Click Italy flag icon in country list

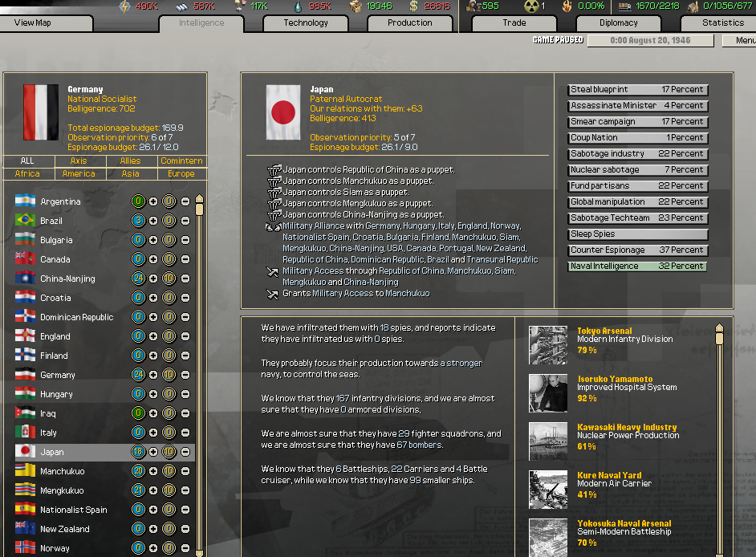pyautogui.click(x=25, y=432)
